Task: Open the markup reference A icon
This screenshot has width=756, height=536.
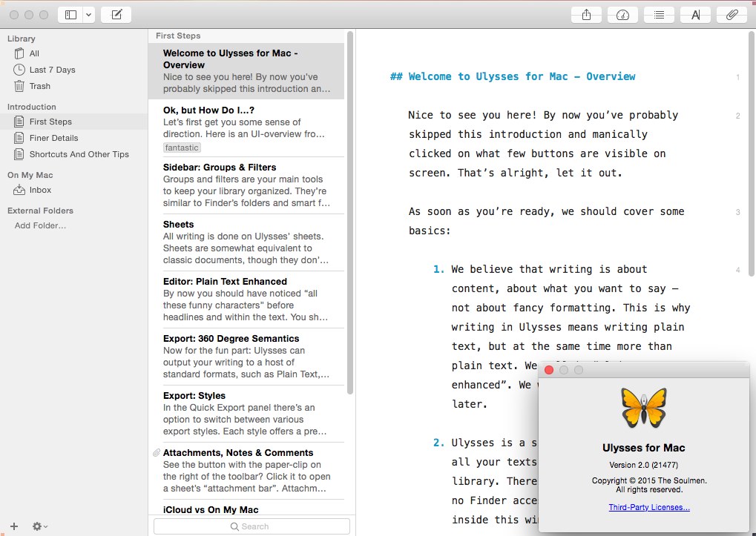Action: [x=695, y=15]
